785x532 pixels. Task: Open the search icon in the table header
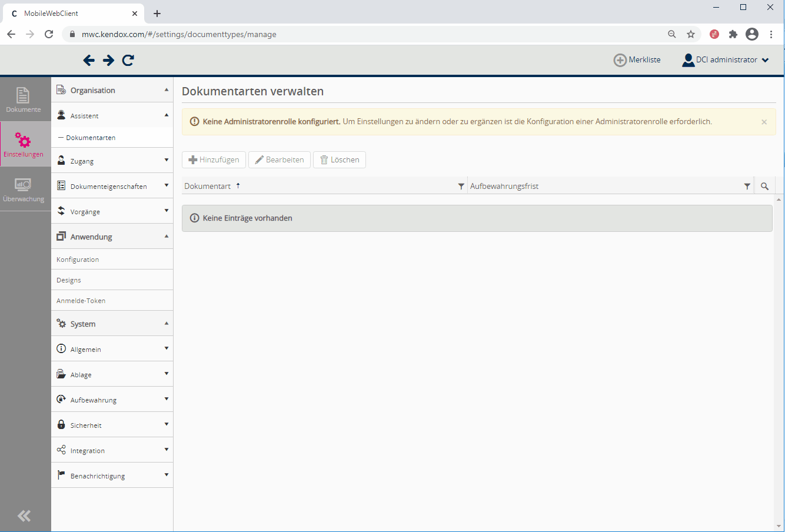point(764,186)
